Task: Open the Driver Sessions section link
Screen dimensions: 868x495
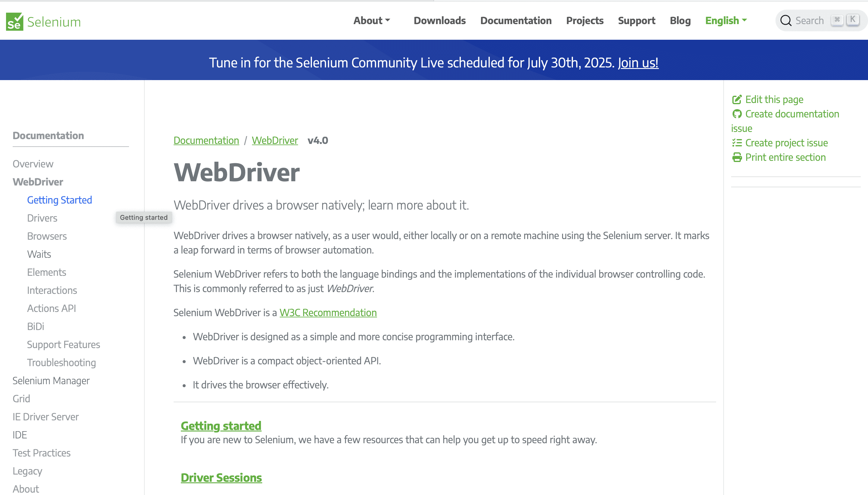Action: 221,478
